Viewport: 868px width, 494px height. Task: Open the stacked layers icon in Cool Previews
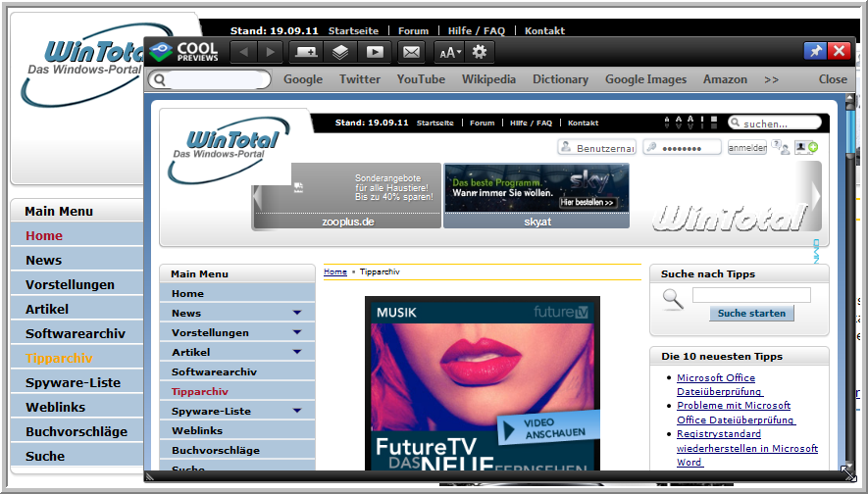(x=340, y=53)
